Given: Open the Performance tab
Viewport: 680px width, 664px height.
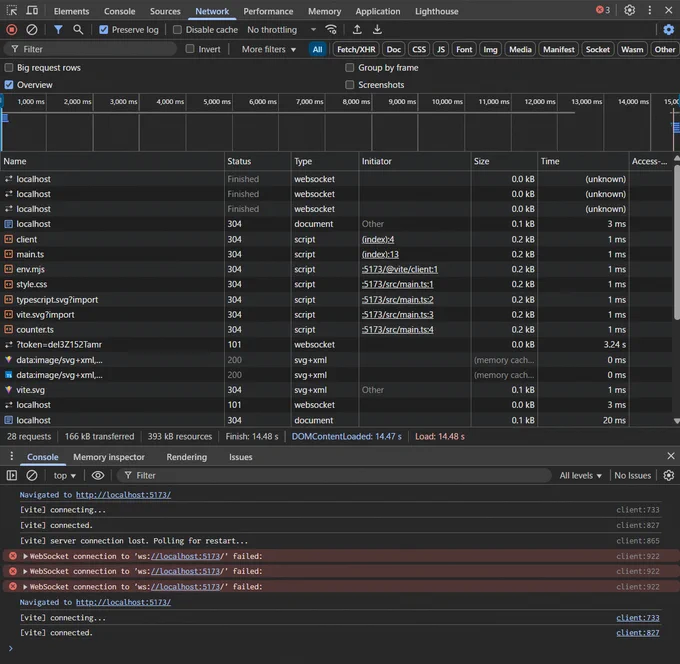Looking at the screenshot, I should click(x=268, y=11).
